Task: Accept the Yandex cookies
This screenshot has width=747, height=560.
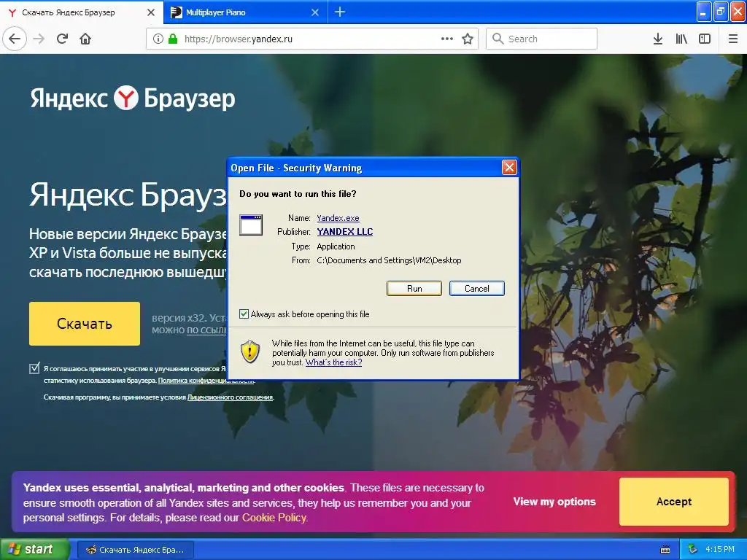Action: pyautogui.click(x=673, y=502)
